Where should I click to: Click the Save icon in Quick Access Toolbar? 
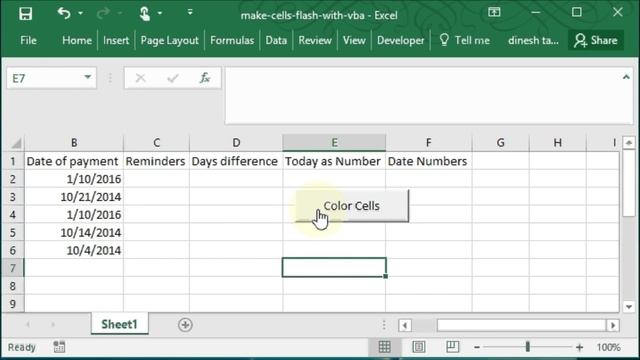[25, 14]
